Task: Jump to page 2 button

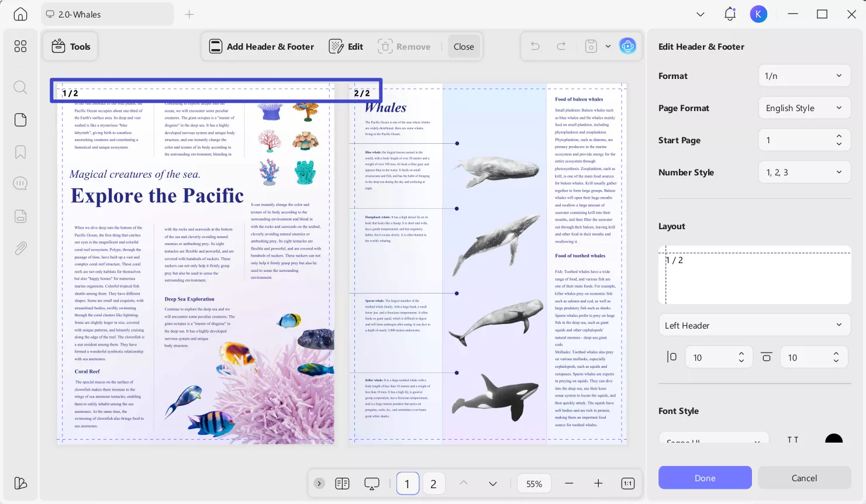Action: [433, 484]
